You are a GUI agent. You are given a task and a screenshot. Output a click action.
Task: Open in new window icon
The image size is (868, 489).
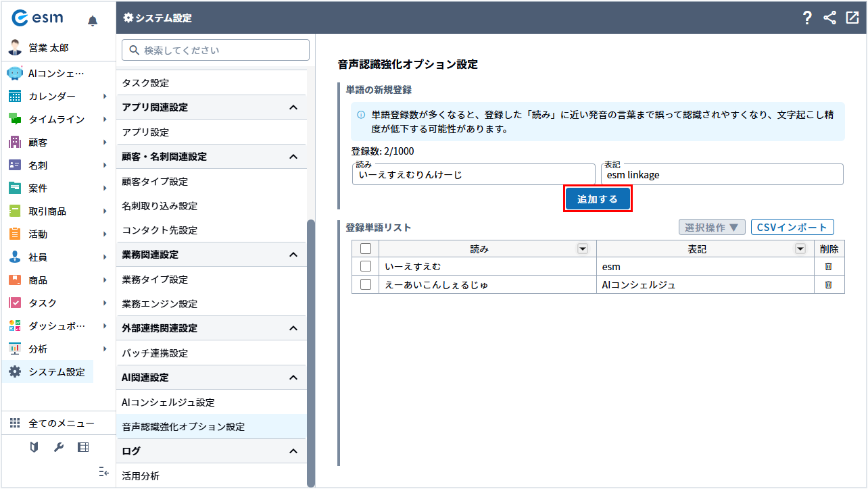tap(852, 18)
